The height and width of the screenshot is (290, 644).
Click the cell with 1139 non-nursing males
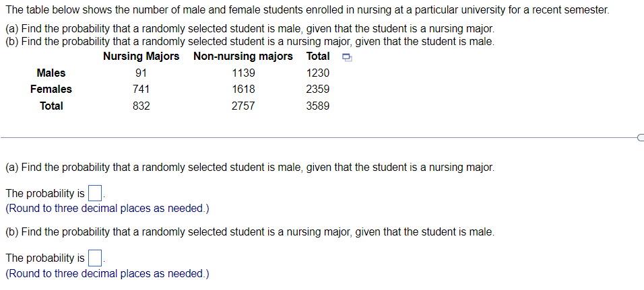[243, 73]
